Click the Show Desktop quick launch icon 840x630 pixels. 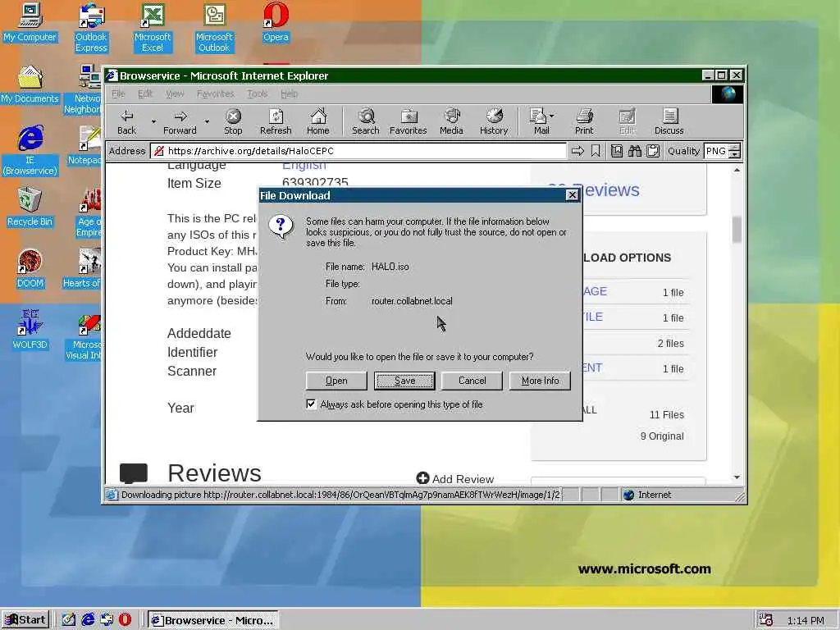(69, 620)
